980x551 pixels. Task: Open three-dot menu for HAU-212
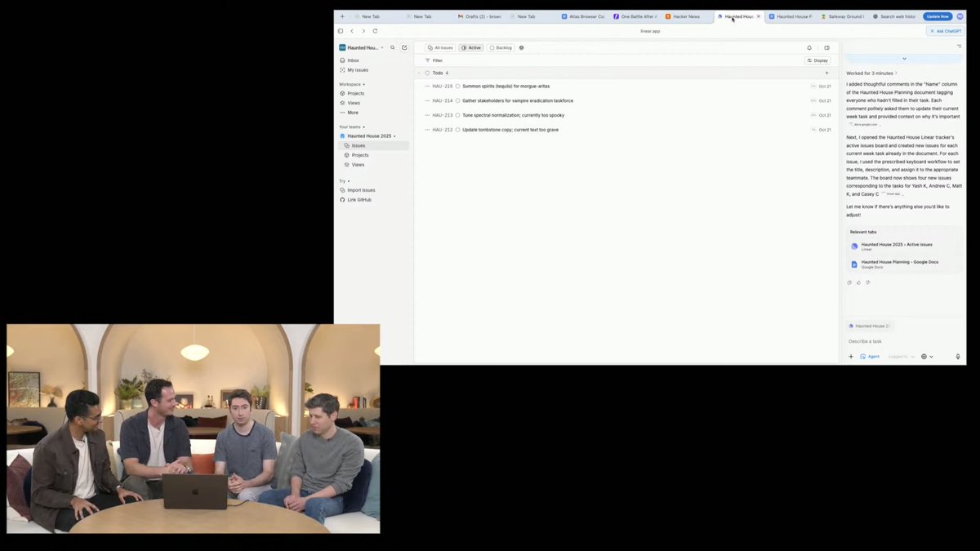click(427, 130)
